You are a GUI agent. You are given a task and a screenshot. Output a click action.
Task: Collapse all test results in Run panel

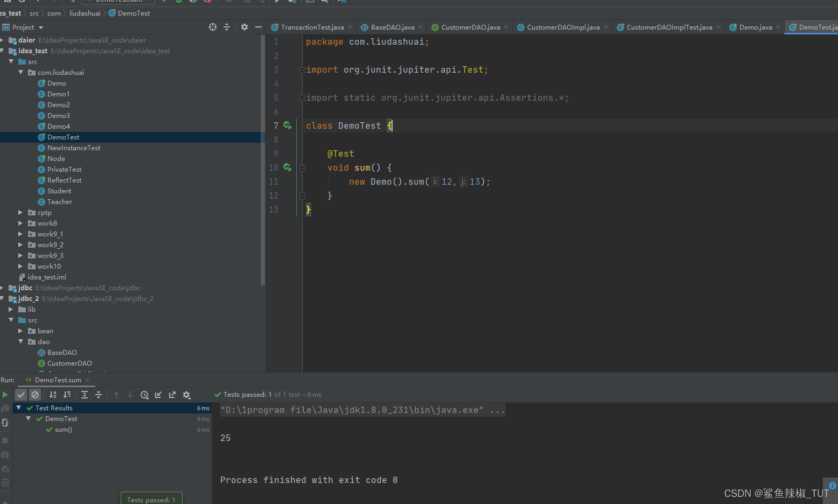coord(99,395)
